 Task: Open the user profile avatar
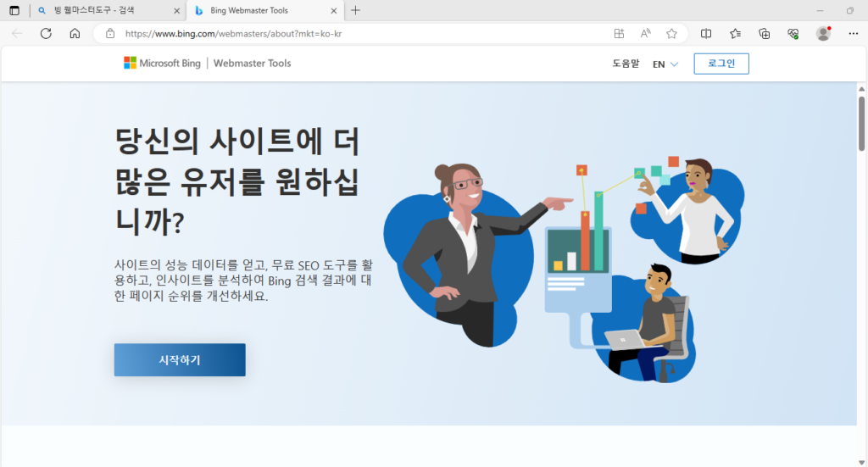(x=824, y=34)
